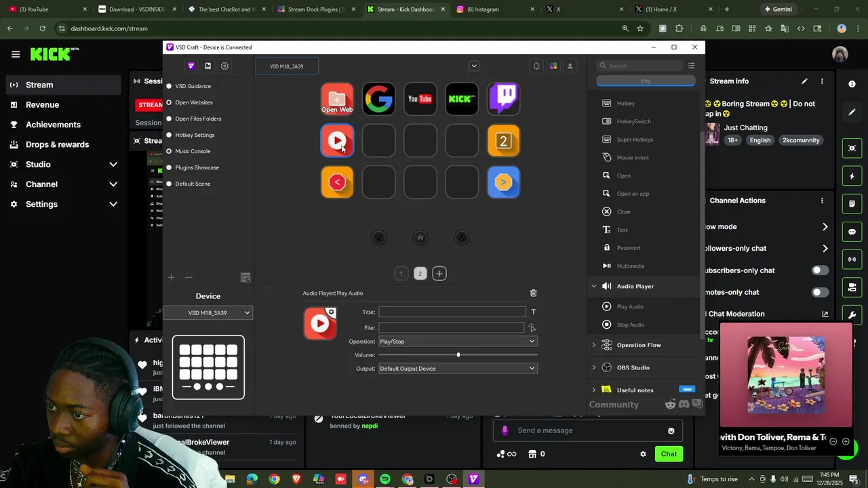This screenshot has height=488, width=868.
Task: Open the Operation dropdown set to Play/Stop
Action: 458,342
